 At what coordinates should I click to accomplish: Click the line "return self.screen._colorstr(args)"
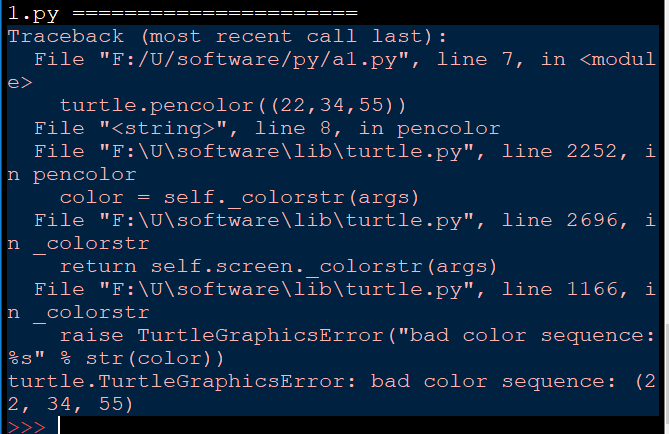pos(278,267)
